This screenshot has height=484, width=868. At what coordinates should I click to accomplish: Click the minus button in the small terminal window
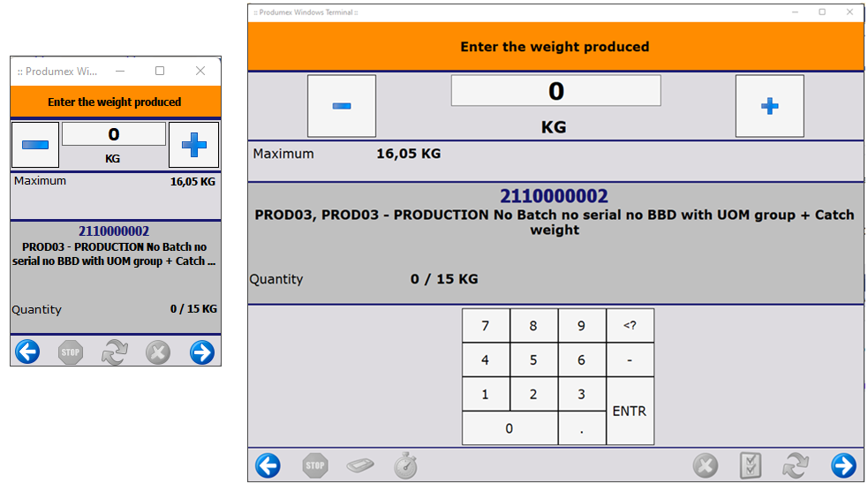[35, 145]
